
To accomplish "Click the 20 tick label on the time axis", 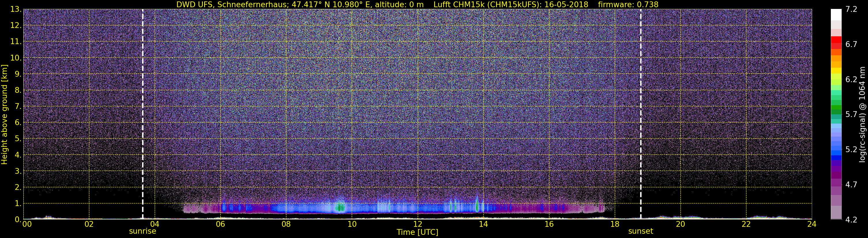I will [680, 224].
